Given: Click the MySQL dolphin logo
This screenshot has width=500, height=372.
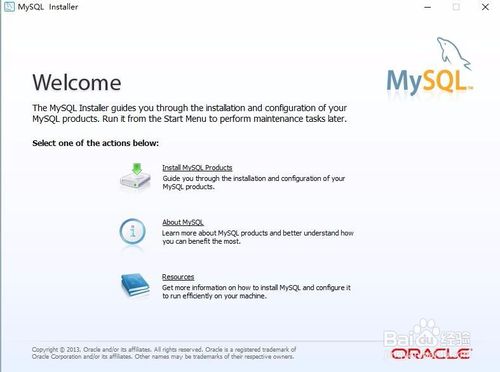Looking at the screenshot, I should point(430,66).
